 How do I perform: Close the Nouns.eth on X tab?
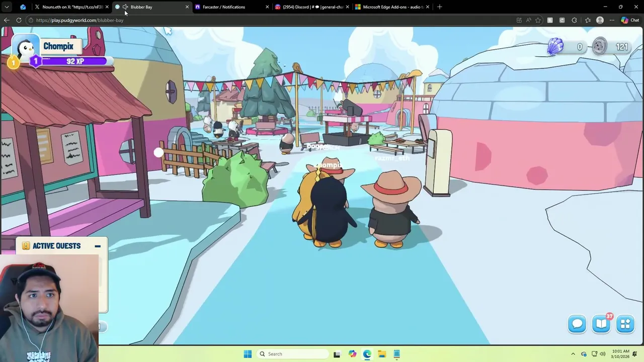(x=107, y=7)
